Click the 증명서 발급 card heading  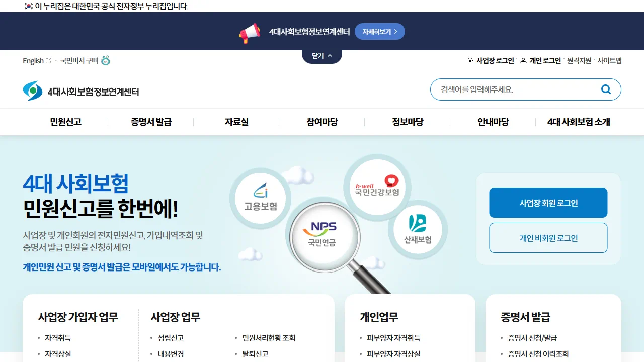tap(525, 317)
